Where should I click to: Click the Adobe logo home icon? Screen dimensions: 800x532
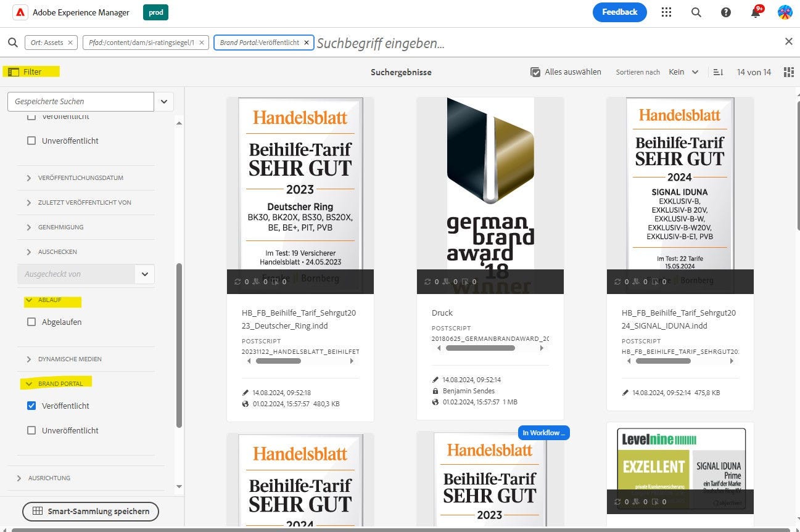coord(20,12)
